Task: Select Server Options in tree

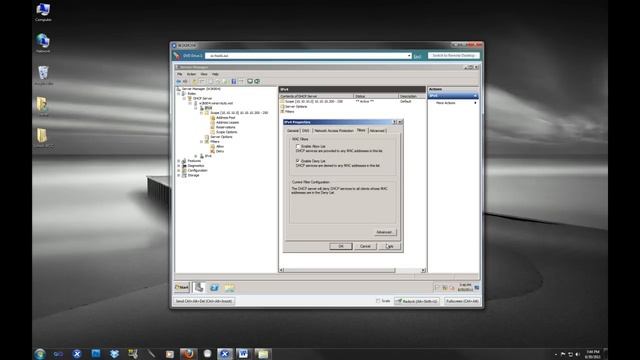Action: point(221,137)
